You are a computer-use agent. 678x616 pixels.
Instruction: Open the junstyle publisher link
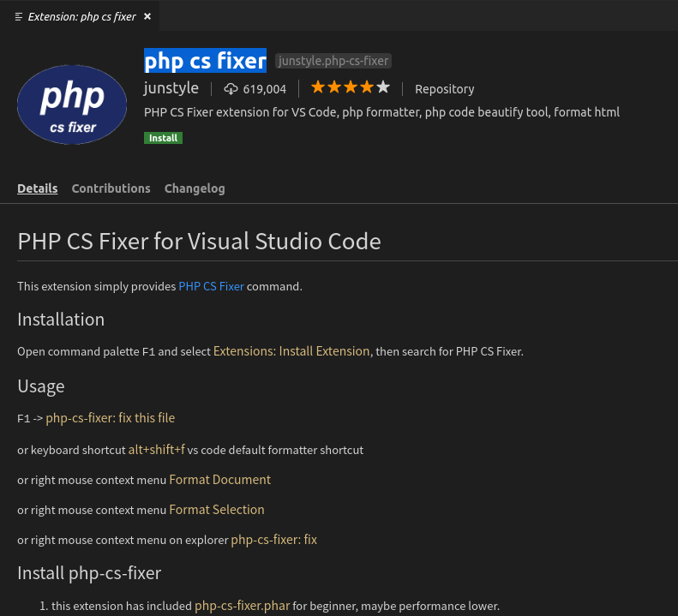tap(171, 88)
